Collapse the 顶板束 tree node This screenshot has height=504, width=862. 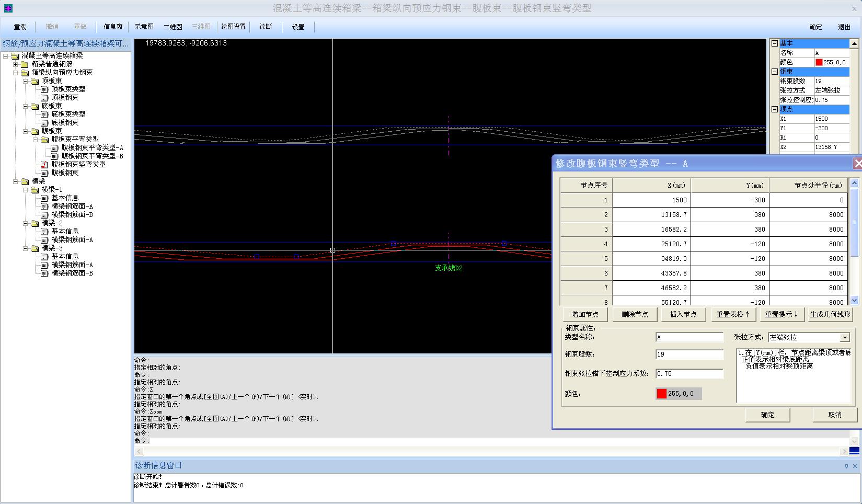tap(25, 81)
